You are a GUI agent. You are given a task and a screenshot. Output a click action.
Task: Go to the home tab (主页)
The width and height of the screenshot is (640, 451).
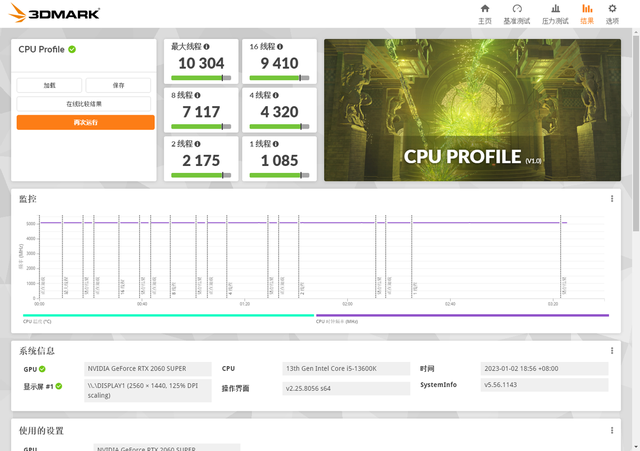point(485,14)
